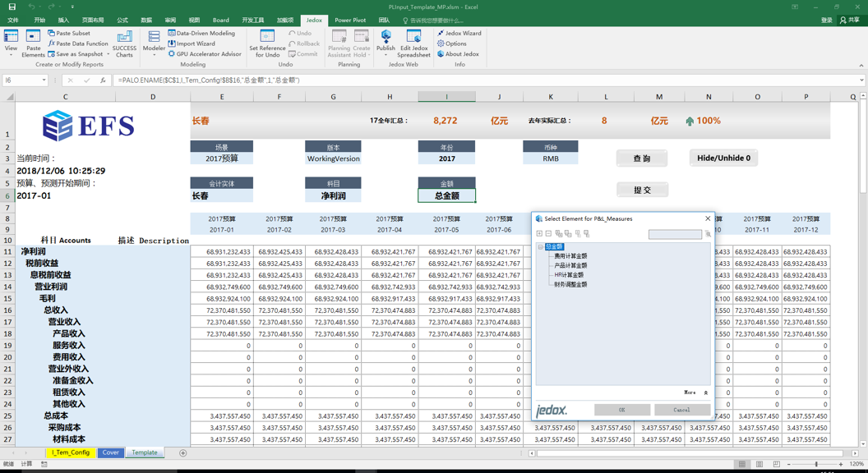
Task: Click the search icon in Select Element dialog
Action: (708, 234)
